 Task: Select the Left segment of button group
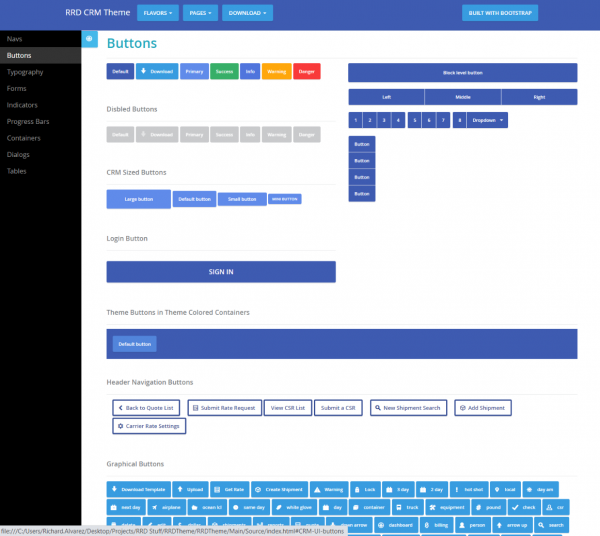pos(386,97)
